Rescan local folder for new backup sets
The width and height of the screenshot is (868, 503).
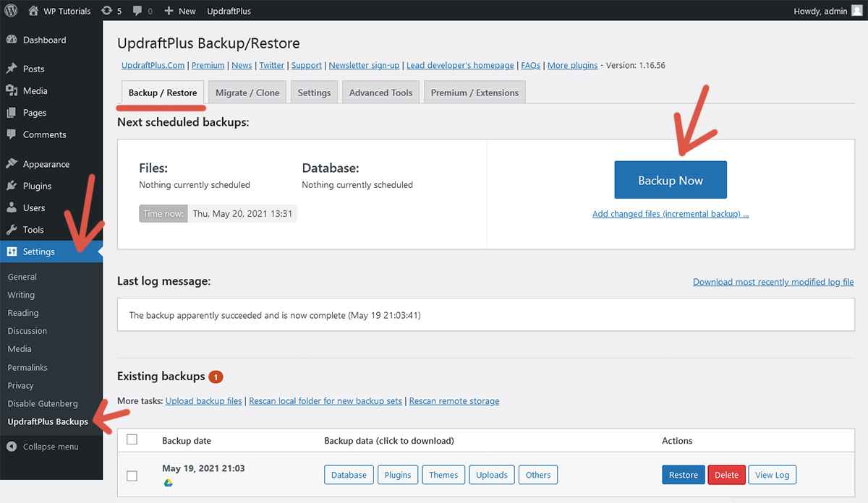point(325,401)
